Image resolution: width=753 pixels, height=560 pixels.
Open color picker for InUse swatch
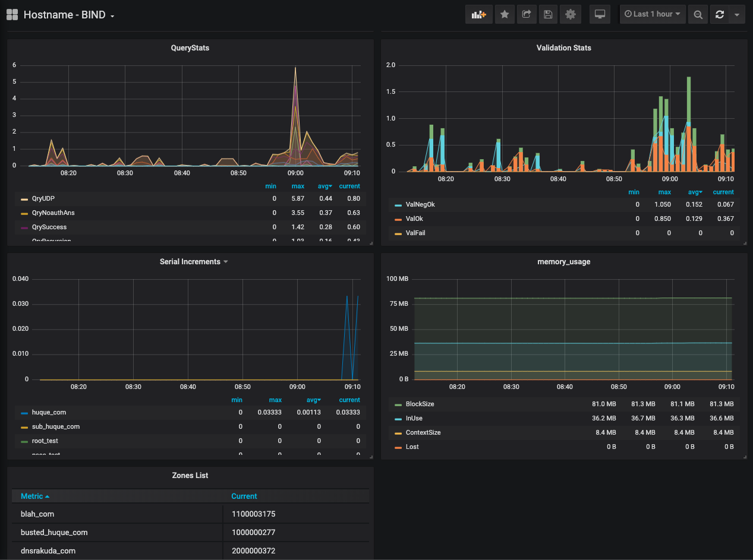(398, 419)
